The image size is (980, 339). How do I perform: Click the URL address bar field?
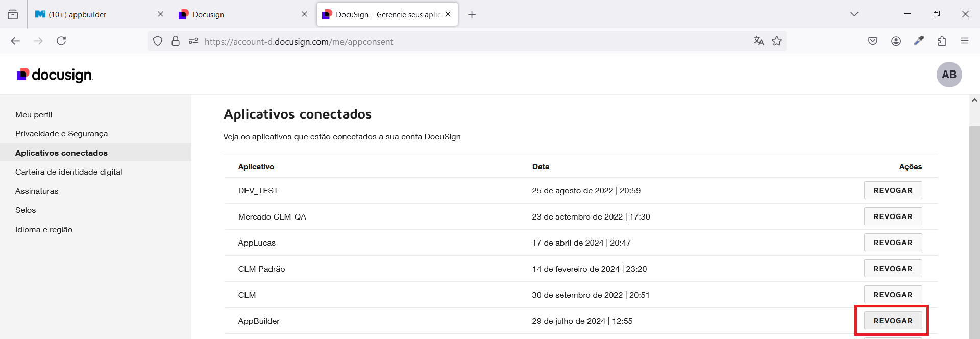459,42
